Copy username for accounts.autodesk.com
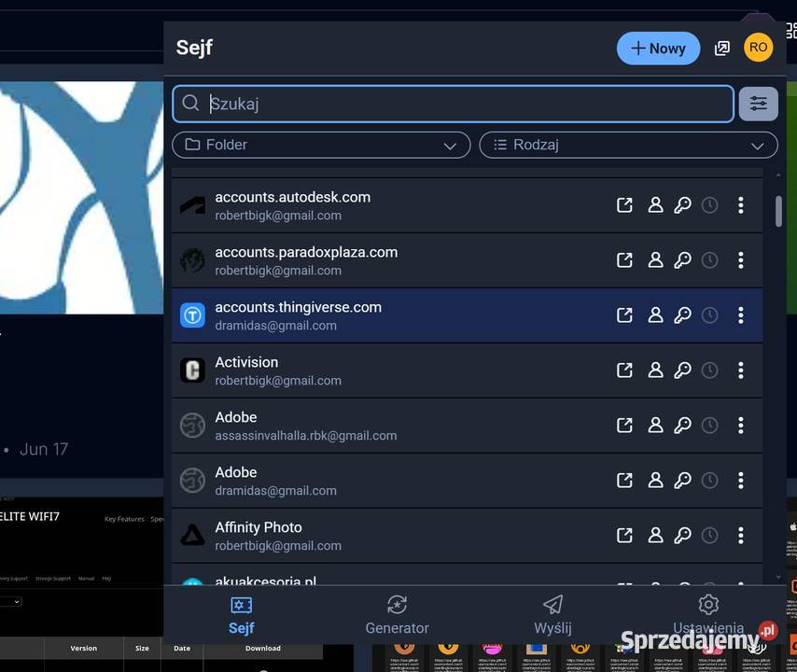Screen dimensions: 797x672 click(x=655, y=205)
